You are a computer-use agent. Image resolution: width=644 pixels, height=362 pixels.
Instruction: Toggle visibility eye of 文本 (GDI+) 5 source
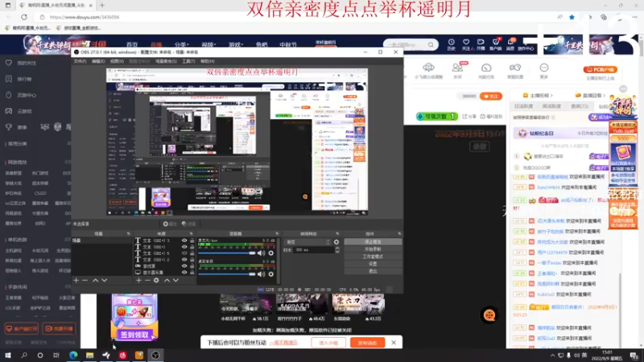(184, 253)
